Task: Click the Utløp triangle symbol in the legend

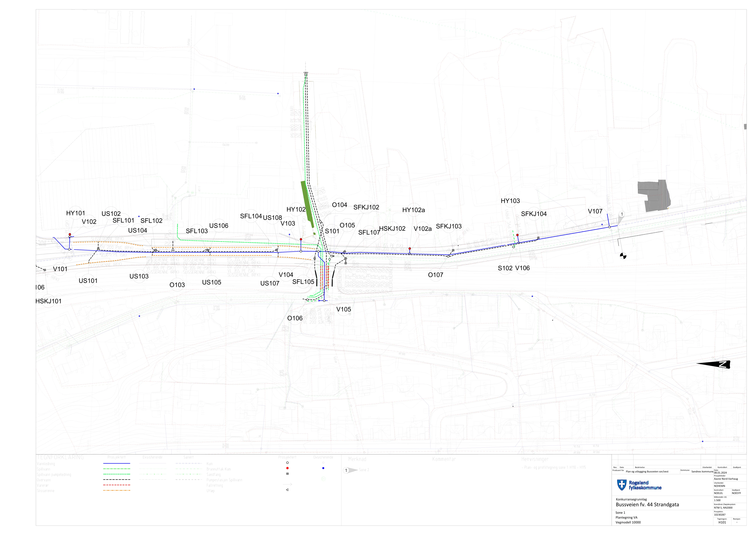Action: 287,490
